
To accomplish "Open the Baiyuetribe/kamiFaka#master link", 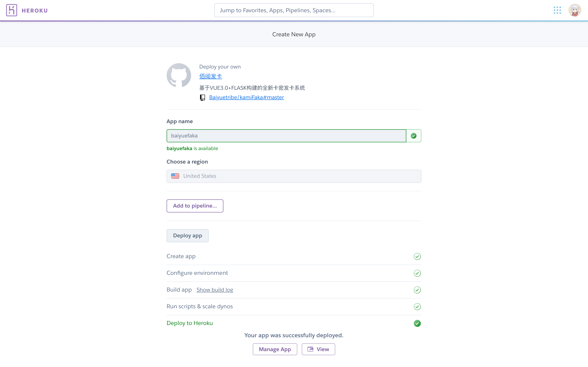I will (x=246, y=97).
